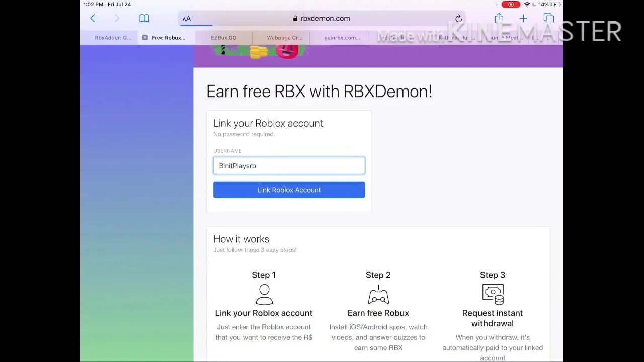This screenshot has height=362, width=644.
Task: Click the 'Link your Roblox account' step title
Action: 264,313
